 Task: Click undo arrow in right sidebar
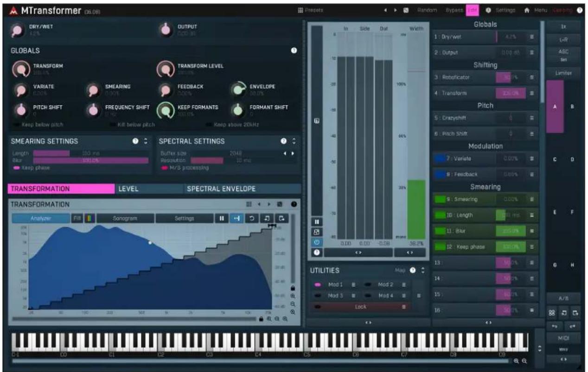[x=554, y=327]
